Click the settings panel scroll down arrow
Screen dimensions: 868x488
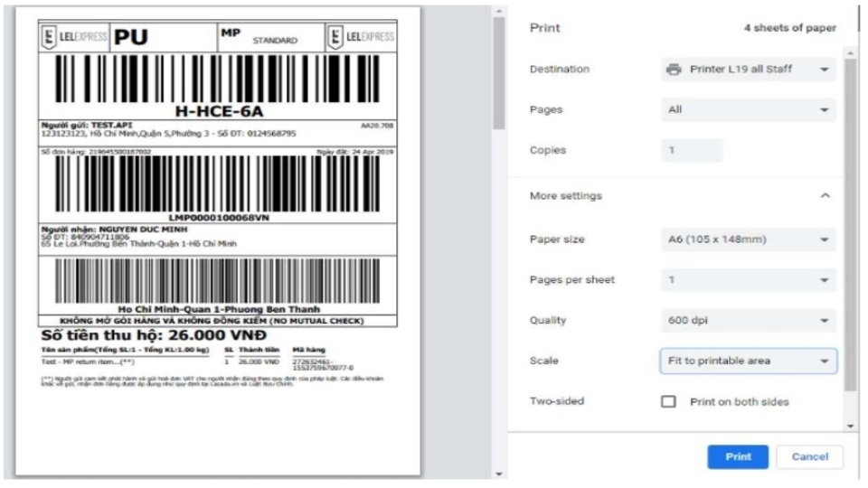(850, 426)
